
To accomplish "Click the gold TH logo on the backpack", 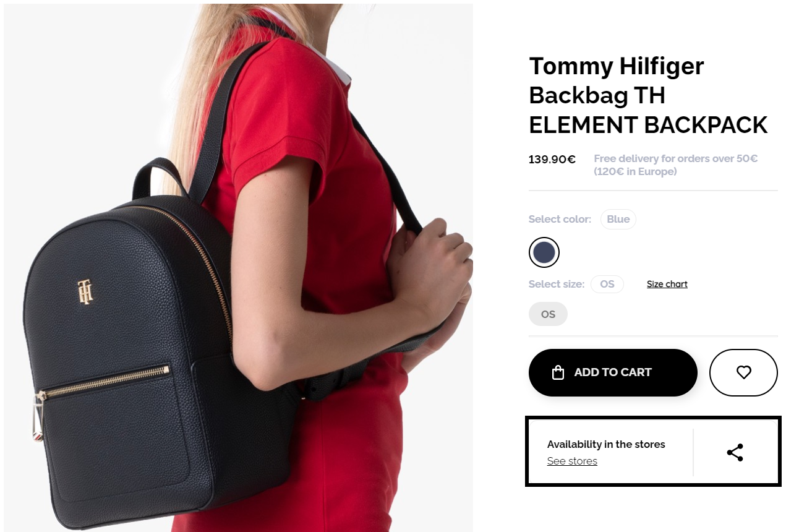I will click(85, 291).
